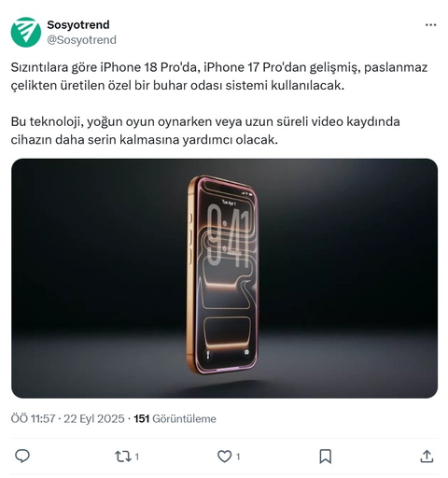Bookmark this tweet
The height and width of the screenshot is (478, 448).
(x=326, y=457)
